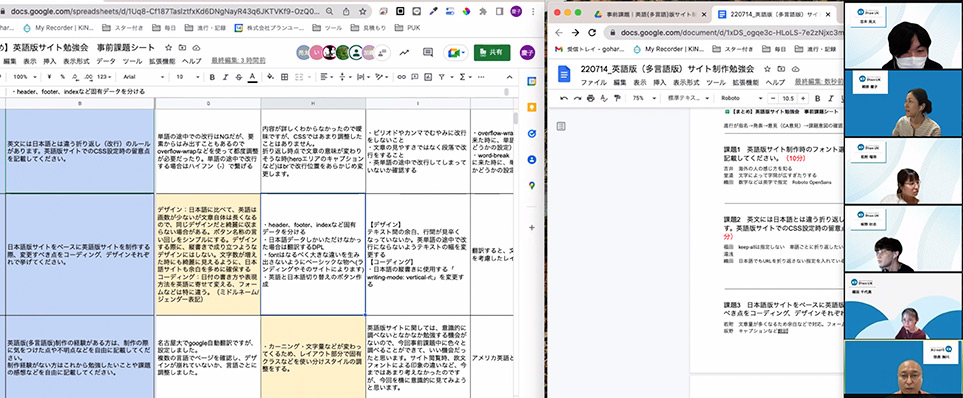The image size is (963, 398).
Task: Apply strikethrough in the Sheets toolbar
Action: [x=239, y=77]
